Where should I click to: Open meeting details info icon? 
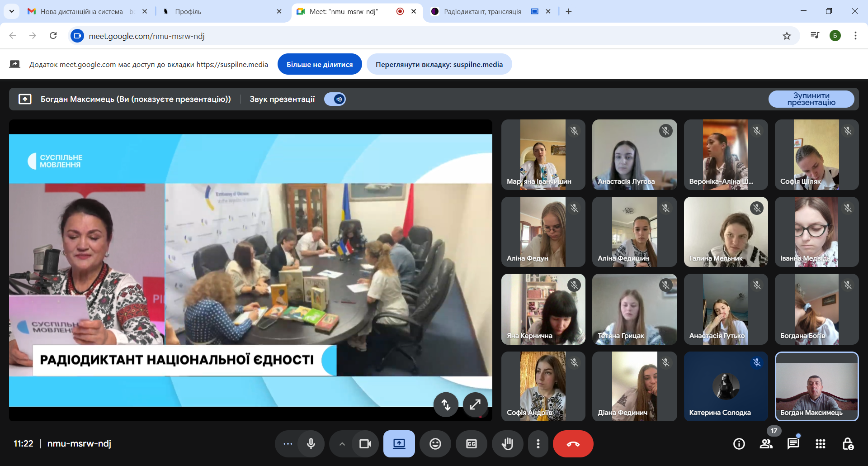[x=739, y=444]
